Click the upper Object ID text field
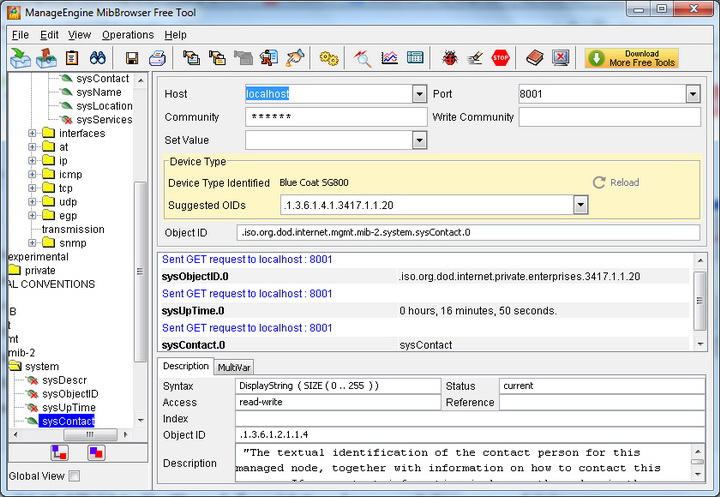 click(x=468, y=232)
